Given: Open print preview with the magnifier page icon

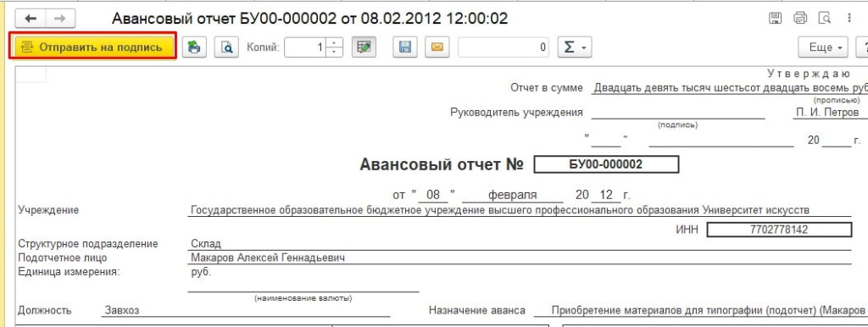Looking at the screenshot, I should (x=226, y=47).
